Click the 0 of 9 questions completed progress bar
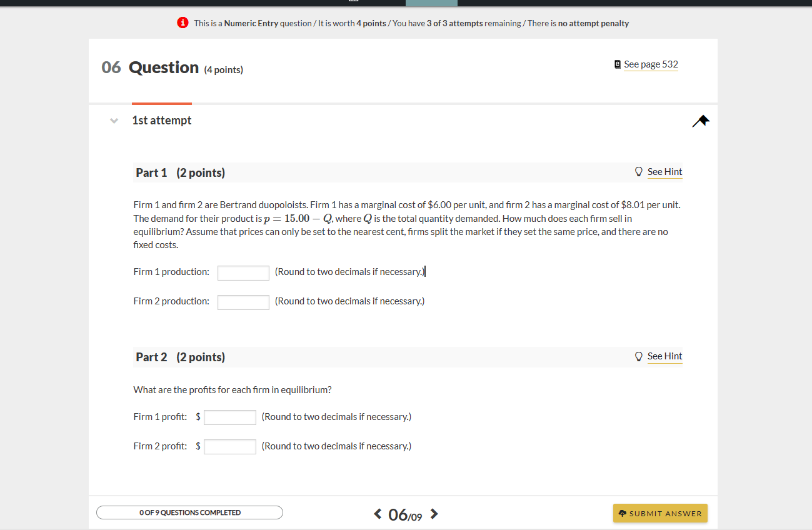Viewport: 812px width, 530px height. [x=189, y=512]
